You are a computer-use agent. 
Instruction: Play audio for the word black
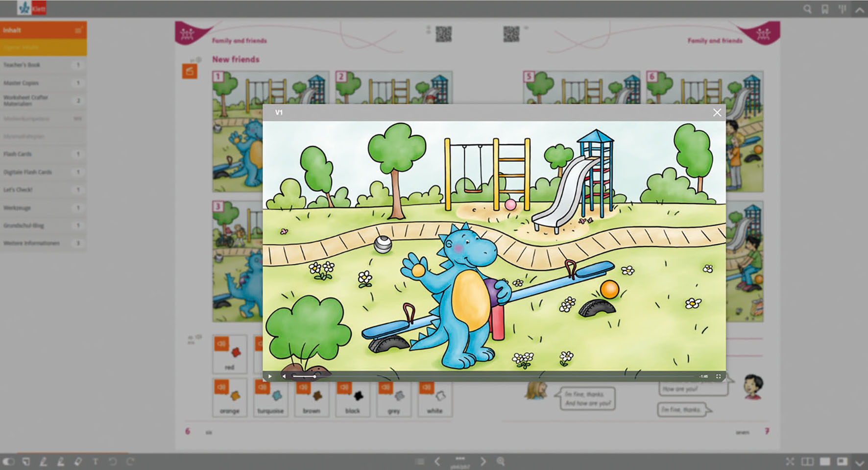click(345, 387)
